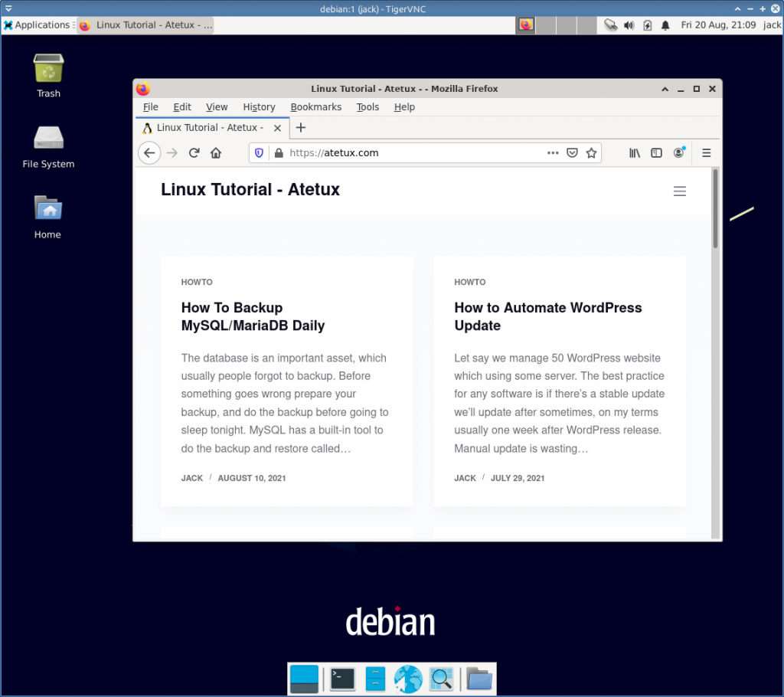The image size is (784, 697).
Task: Open the sidebars panel icon
Action: point(656,152)
